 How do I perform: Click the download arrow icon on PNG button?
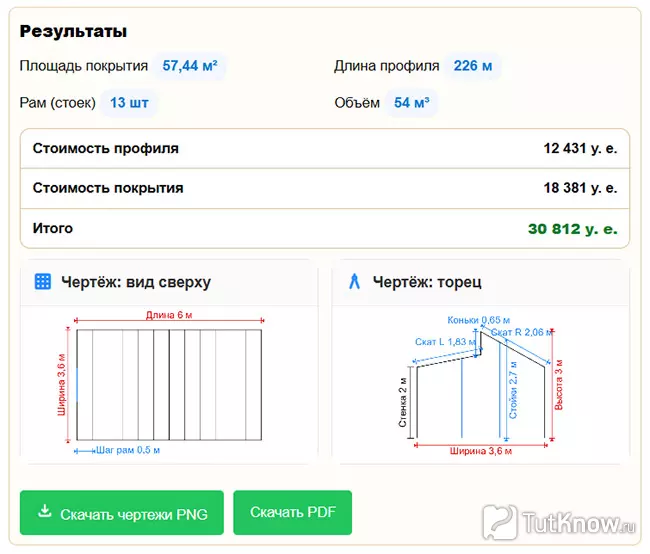tap(45, 511)
